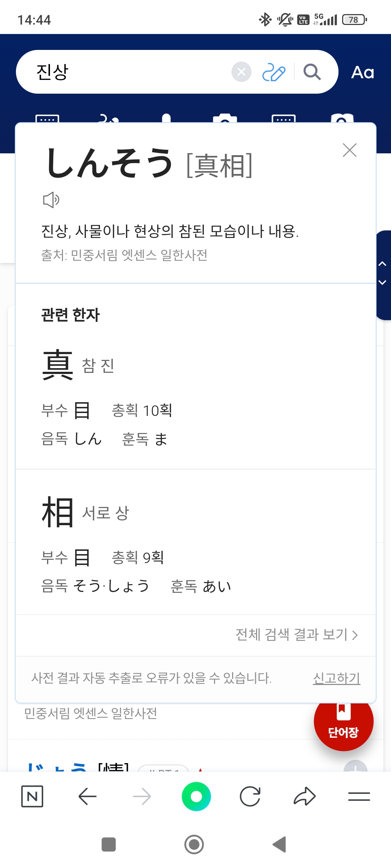Go back with the browser back arrow

click(x=87, y=796)
